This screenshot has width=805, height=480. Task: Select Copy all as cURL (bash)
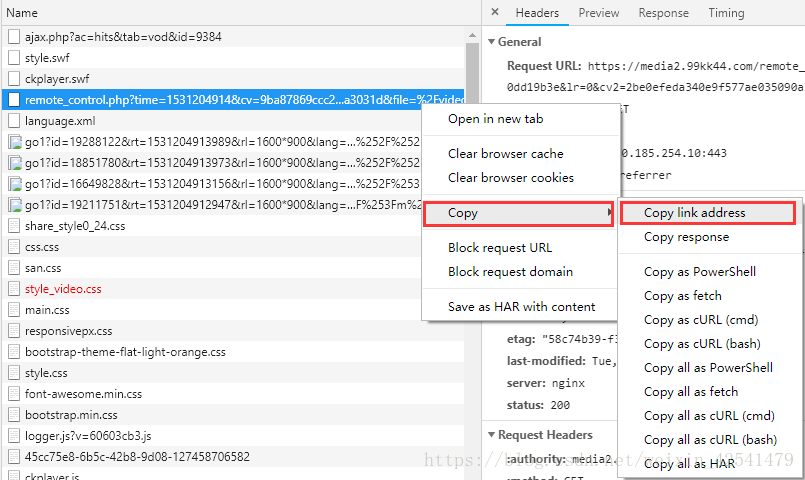pos(708,440)
